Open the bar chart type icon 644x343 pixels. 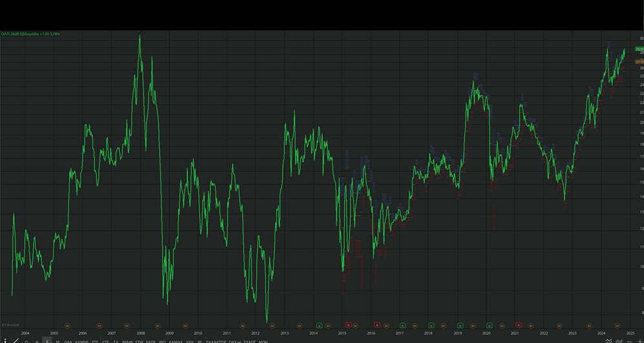[619, 341]
